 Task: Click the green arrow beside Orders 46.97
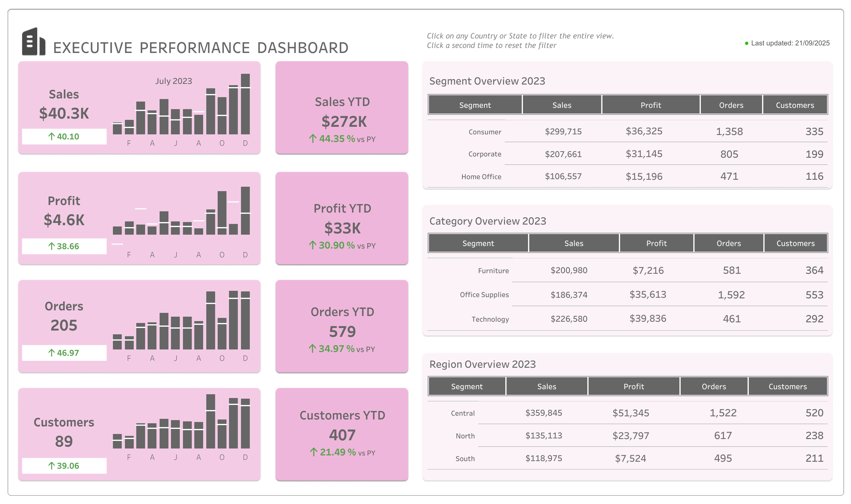(51, 353)
